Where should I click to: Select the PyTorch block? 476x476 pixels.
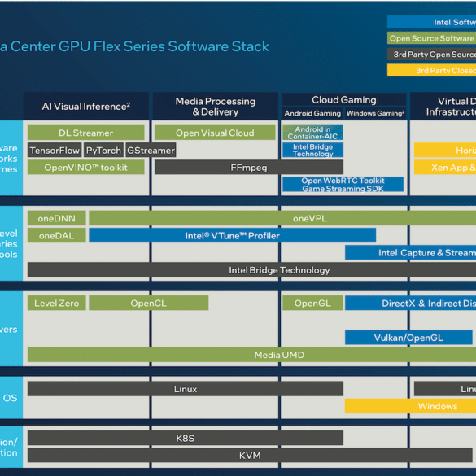click(x=103, y=150)
